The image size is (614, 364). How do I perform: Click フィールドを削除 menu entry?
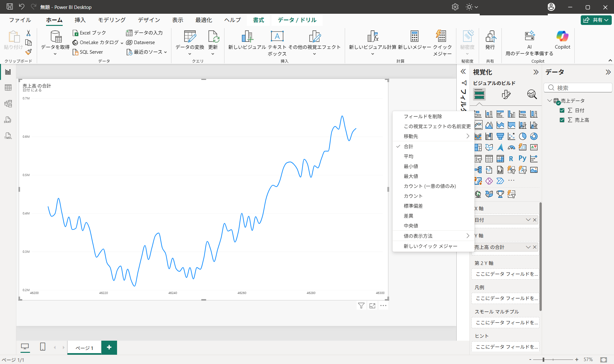(x=433, y=116)
